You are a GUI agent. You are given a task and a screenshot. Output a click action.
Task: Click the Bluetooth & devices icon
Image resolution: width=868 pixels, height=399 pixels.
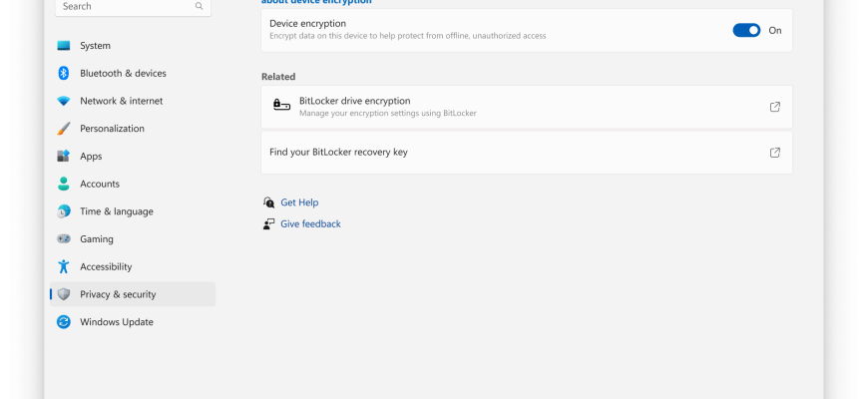click(x=64, y=73)
